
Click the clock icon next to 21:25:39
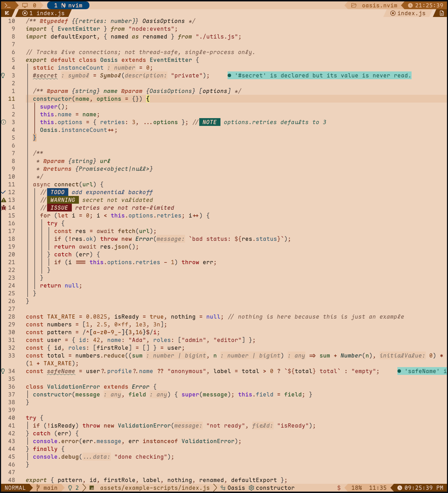[410, 5]
